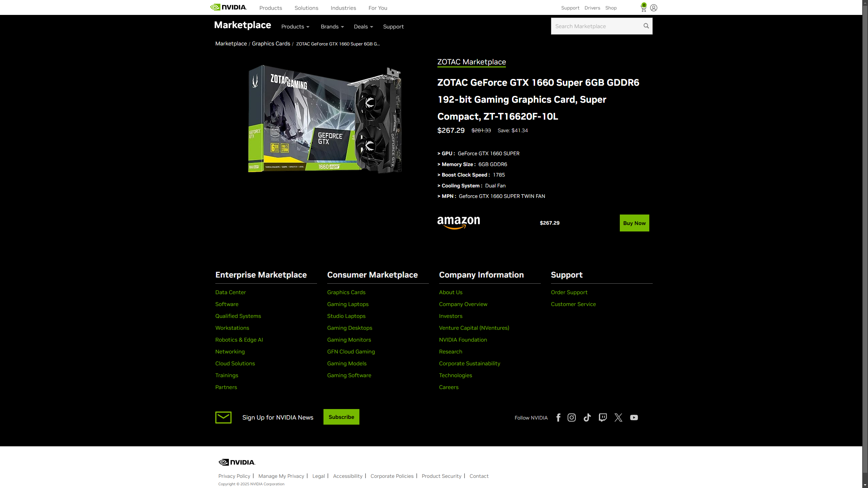Screen dimensions: 868x488
Task: Open the top Products menu
Action: tap(271, 8)
